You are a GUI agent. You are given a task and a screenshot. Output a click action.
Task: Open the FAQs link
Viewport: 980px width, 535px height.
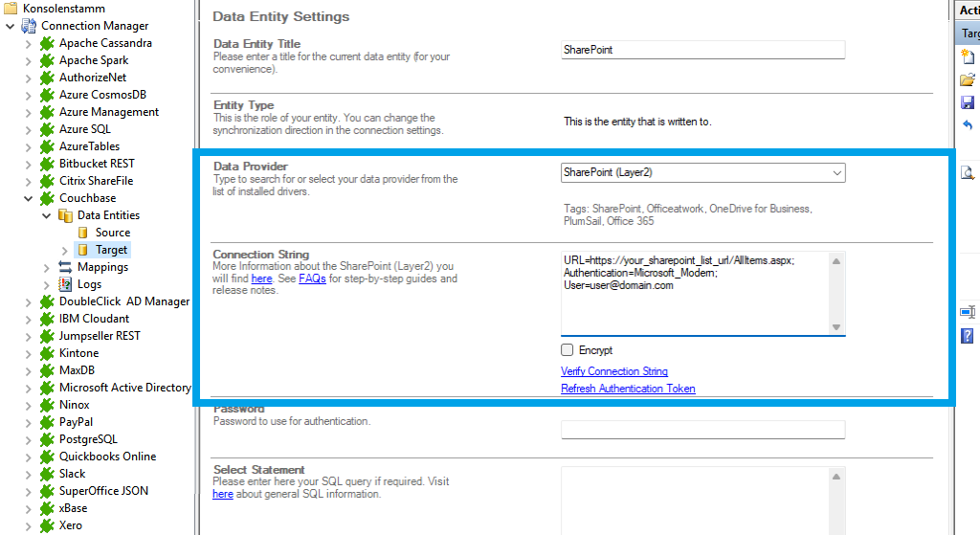pyautogui.click(x=312, y=279)
